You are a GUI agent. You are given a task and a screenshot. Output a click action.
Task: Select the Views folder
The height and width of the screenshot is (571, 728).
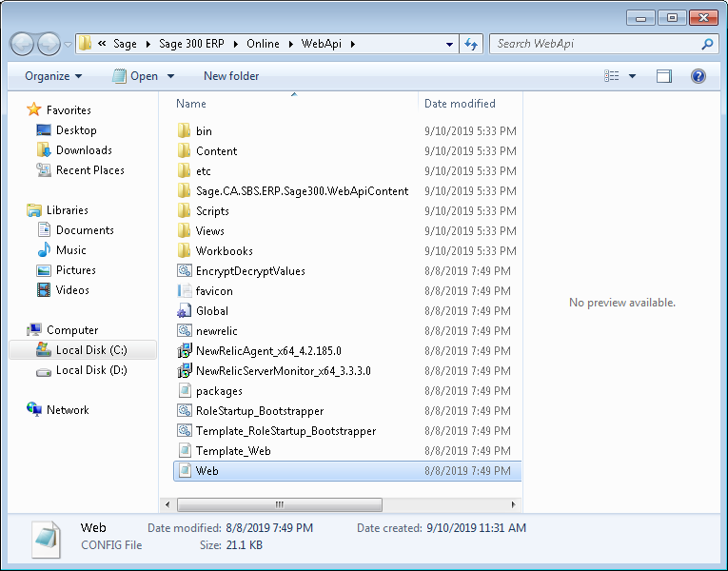click(x=209, y=230)
